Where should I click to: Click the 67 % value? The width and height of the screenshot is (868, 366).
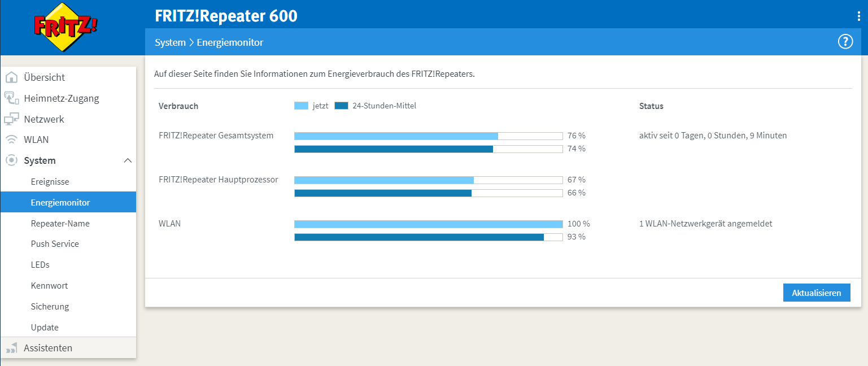577,180
